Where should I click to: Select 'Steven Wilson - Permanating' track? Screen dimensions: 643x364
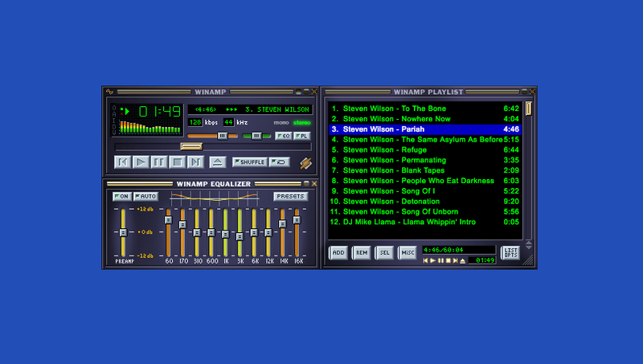pyautogui.click(x=425, y=160)
